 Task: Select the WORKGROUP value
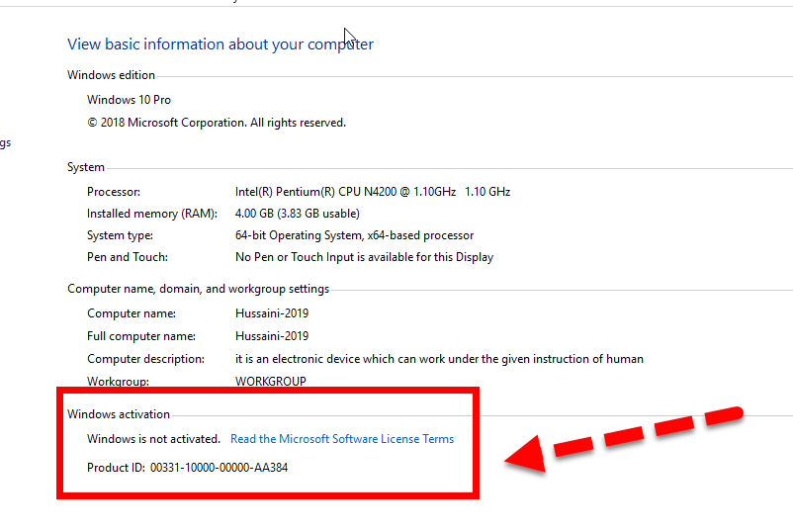(270, 382)
